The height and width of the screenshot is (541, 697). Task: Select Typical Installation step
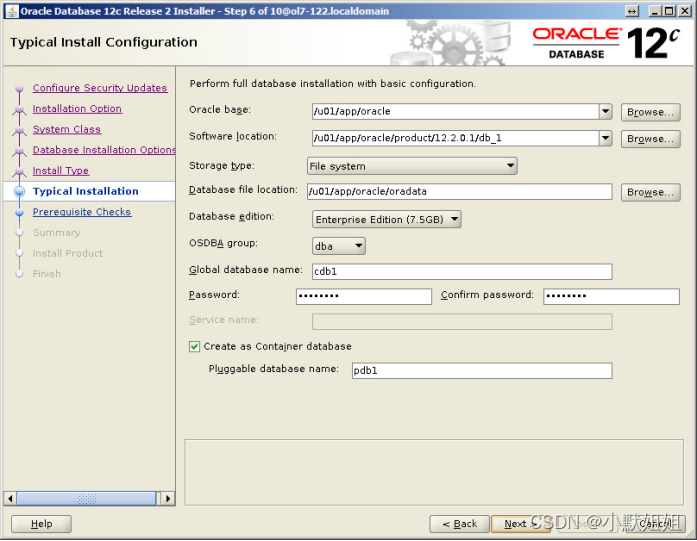click(x=85, y=191)
